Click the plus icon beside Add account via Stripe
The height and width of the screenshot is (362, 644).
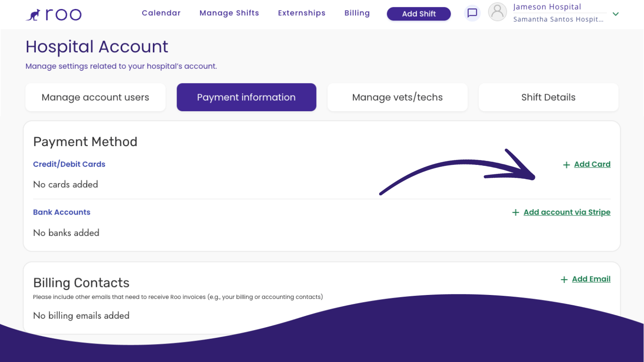coord(516,213)
